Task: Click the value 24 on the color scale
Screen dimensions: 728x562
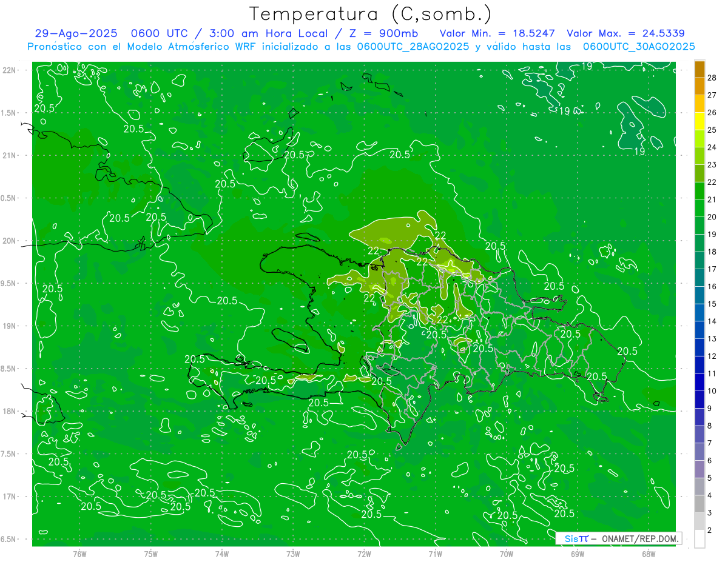Action: tap(712, 147)
